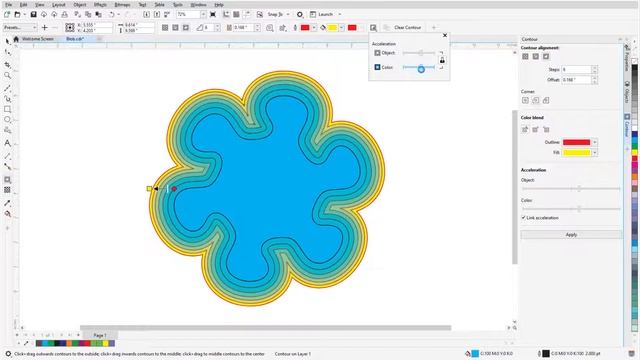
Task: Toggle the acceleration lock in popup
Action: point(442,60)
